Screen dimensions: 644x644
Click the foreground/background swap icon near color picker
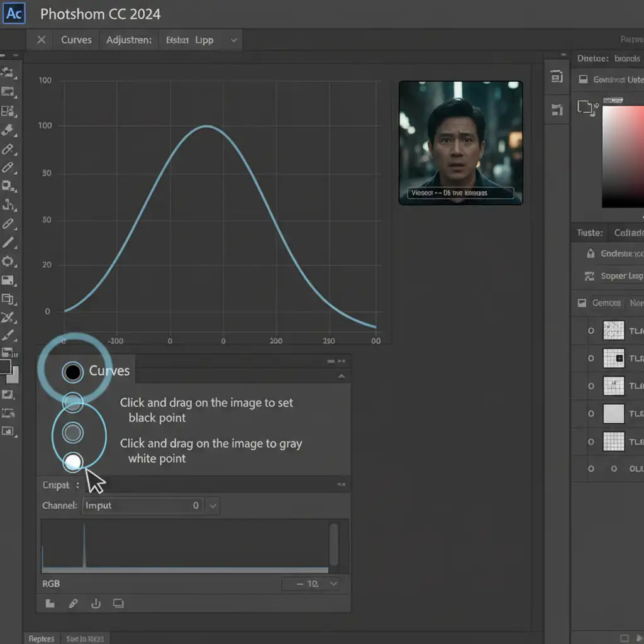click(587, 108)
